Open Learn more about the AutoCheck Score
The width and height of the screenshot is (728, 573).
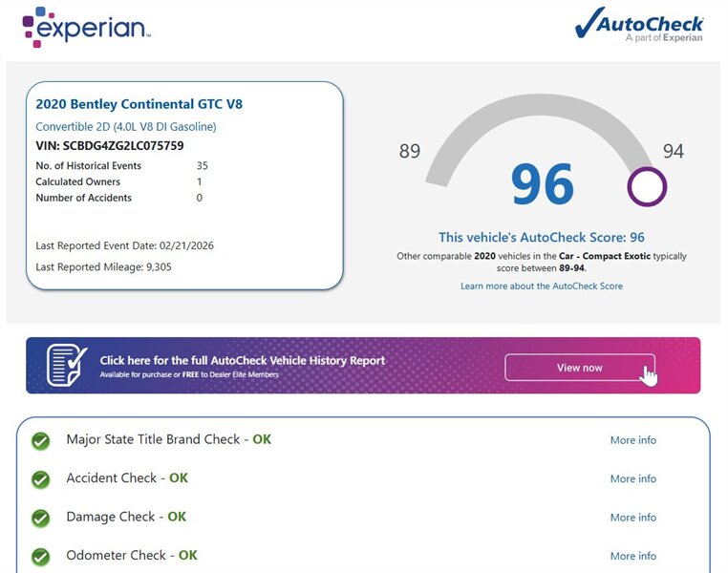pos(541,286)
